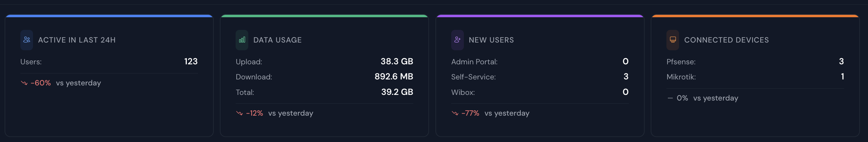
Task: Click the 39.2 GB total value
Action: pos(397,92)
